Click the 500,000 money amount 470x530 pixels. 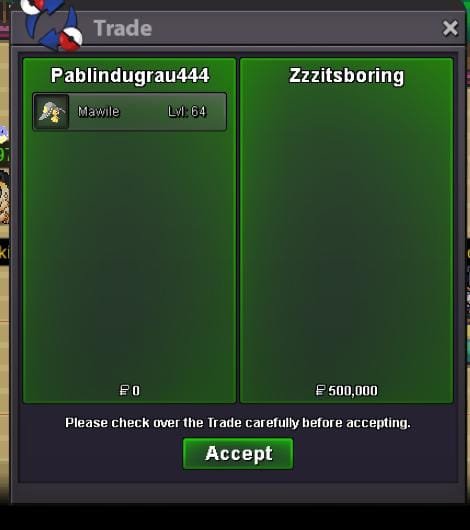coord(353,391)
